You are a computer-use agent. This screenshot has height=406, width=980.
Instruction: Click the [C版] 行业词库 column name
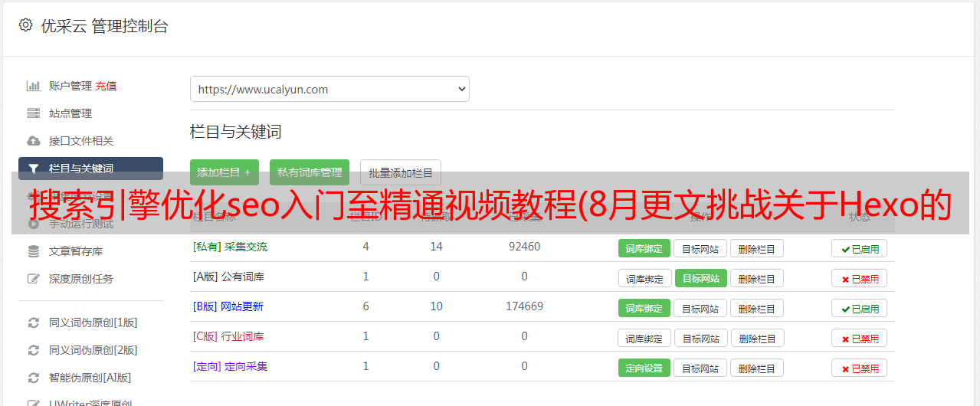pyautogui.click(x=228, y=336)
